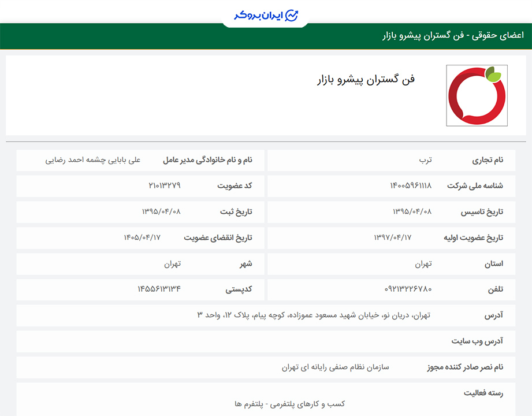Image resolution: width=532 pixels, height=416 pixels.
Task: Click the label 'نام نصر صادر کننده مجوز'
Action: click(x=465, y=367)
